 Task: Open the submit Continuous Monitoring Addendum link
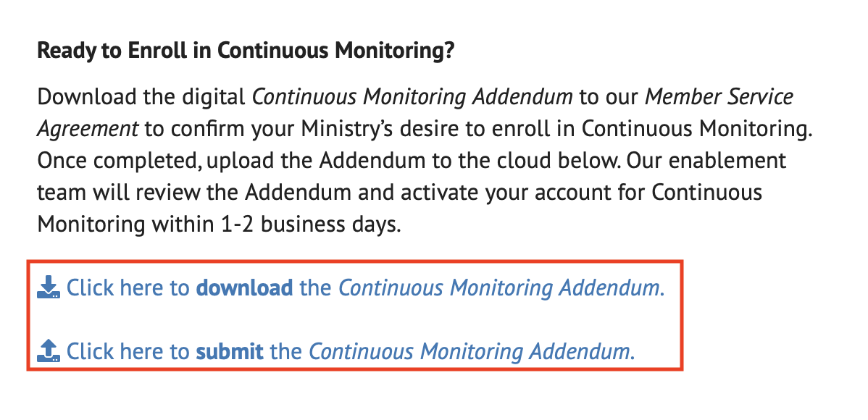(350, 353)
